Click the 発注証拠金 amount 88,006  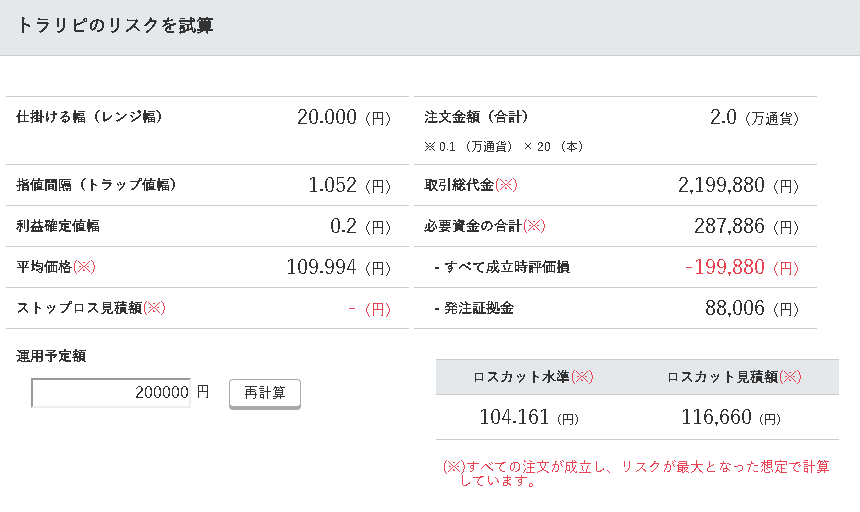(735, 308)
